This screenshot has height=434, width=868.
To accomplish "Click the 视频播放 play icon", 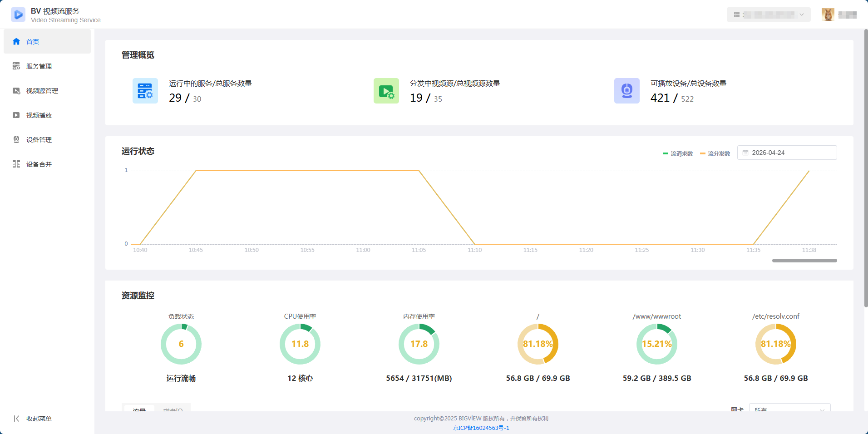I will (16, 115).
